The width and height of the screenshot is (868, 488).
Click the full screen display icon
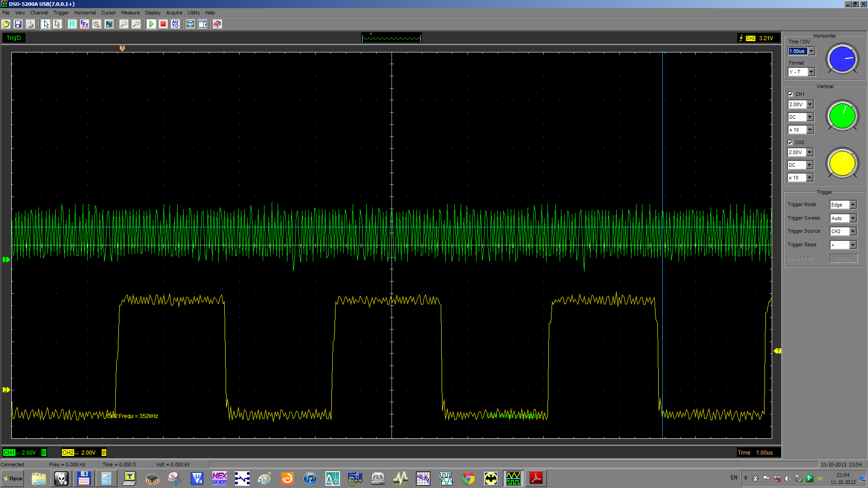[x=190, y=24]
